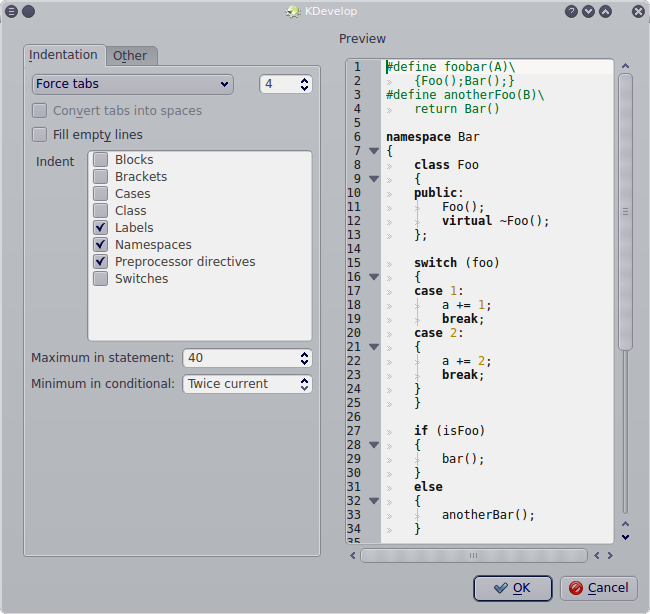Collapse else-block fold marker at line 32
Screen dimensions: 650x614
[x=374, y=501]
